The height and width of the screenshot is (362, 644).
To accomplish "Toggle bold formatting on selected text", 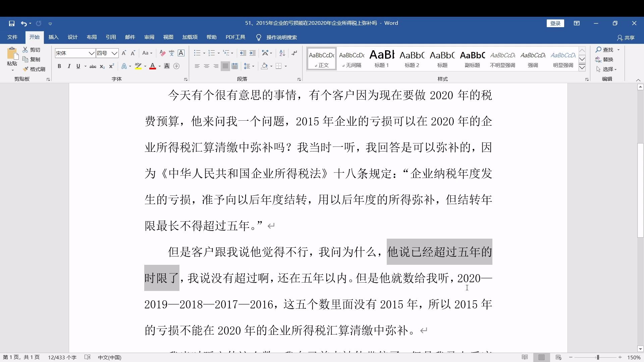I will tap(59, 66).
